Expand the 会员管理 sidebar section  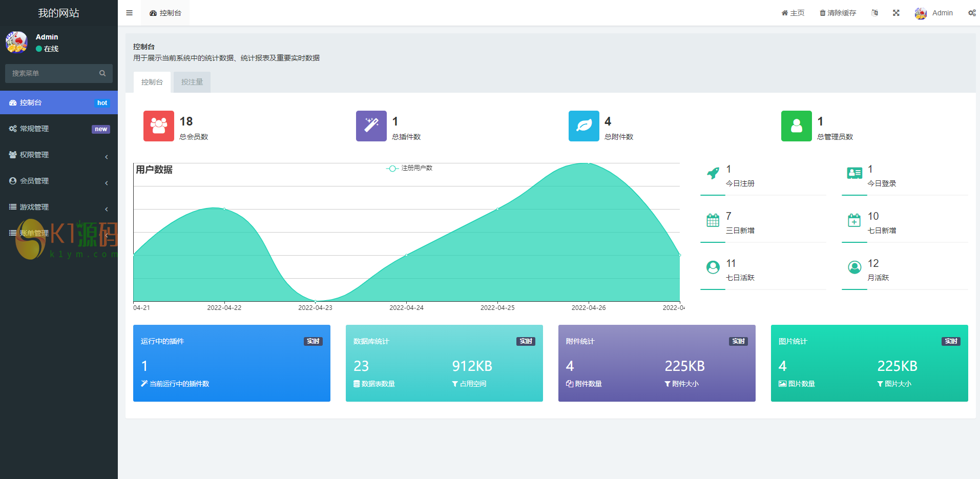click(x=58, y=181)
